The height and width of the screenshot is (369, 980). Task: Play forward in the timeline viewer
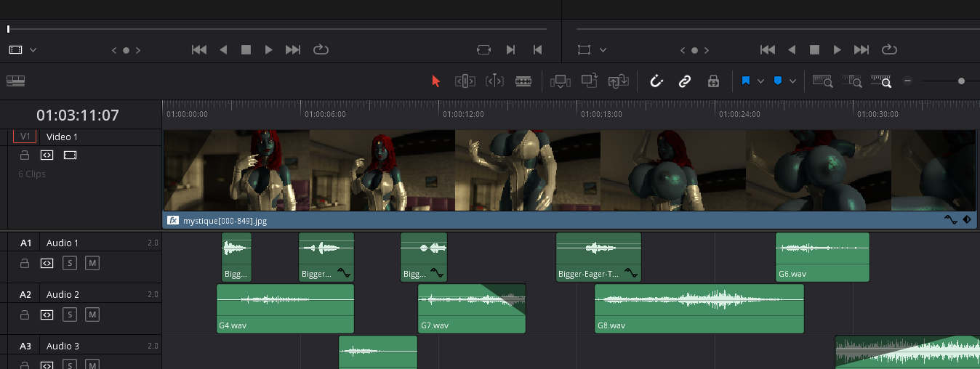click(x=838, y=50)
